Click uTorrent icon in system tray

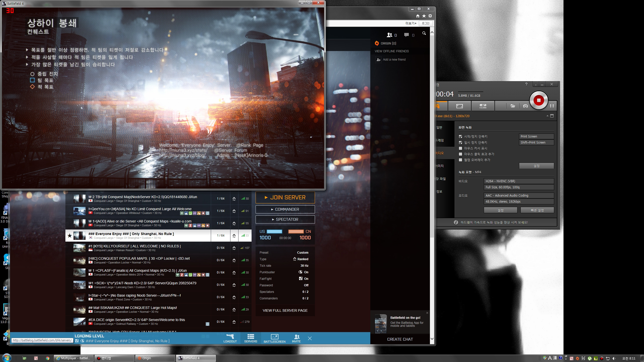590,358
